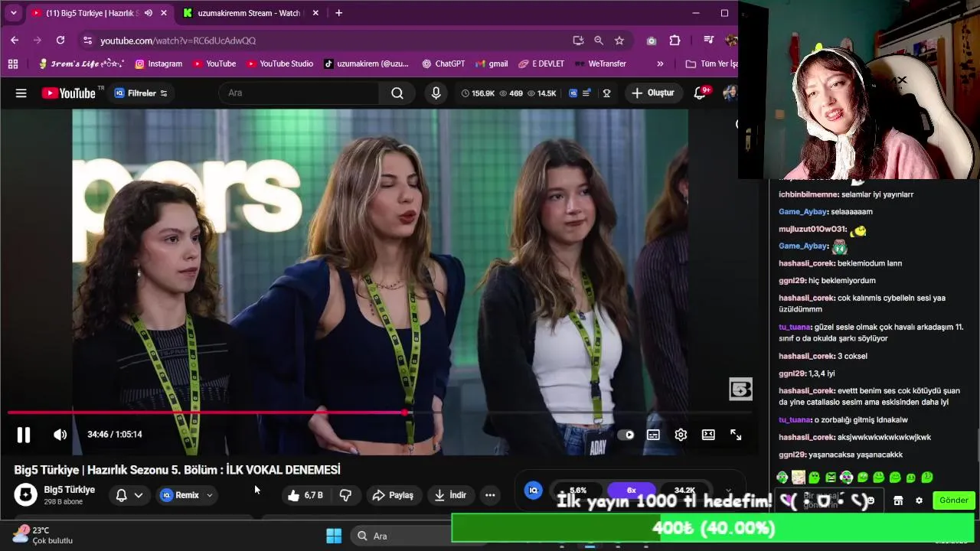This screenshot has width=980, height=551.
Task: Open YouTube Studio bookmark
Action: pyautogui.click(x=279, y=64)
